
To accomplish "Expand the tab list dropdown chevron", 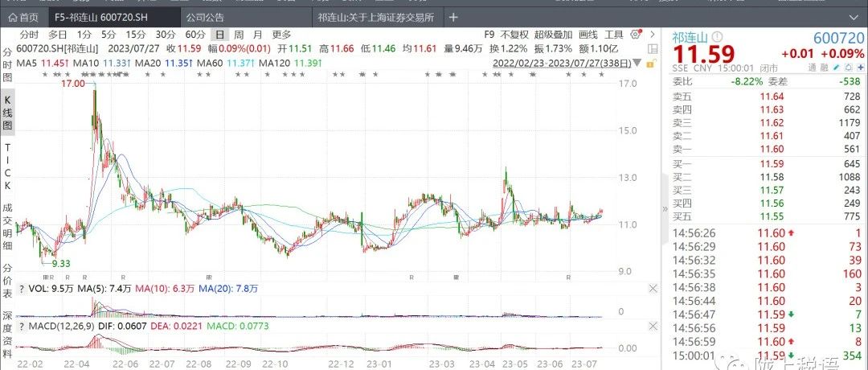I will [x=853, y=18].
